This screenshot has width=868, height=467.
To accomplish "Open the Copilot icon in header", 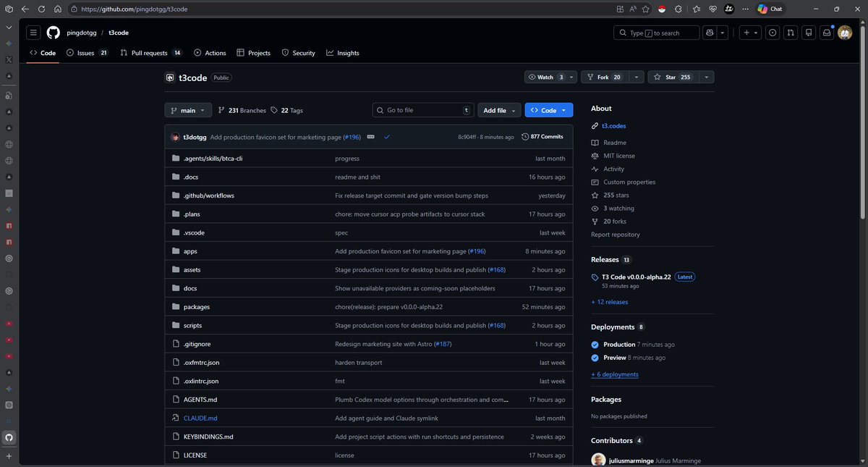I will (x=710, y=33).
